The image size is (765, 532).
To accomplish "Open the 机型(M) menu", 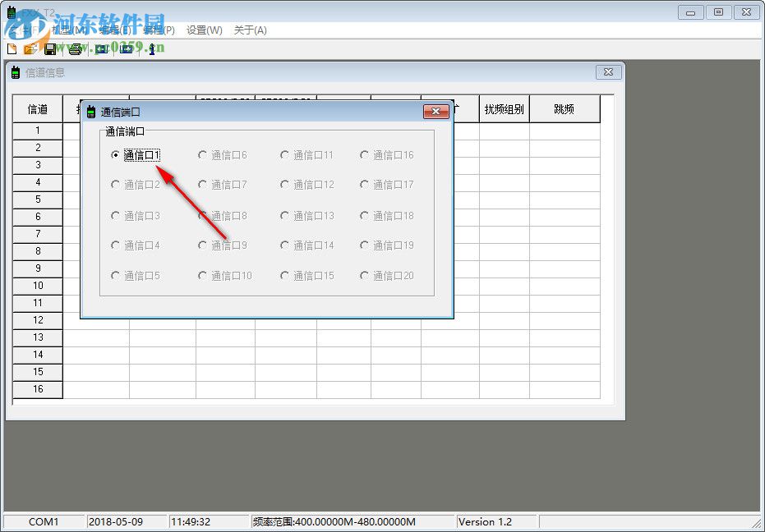I will [66, 30].
